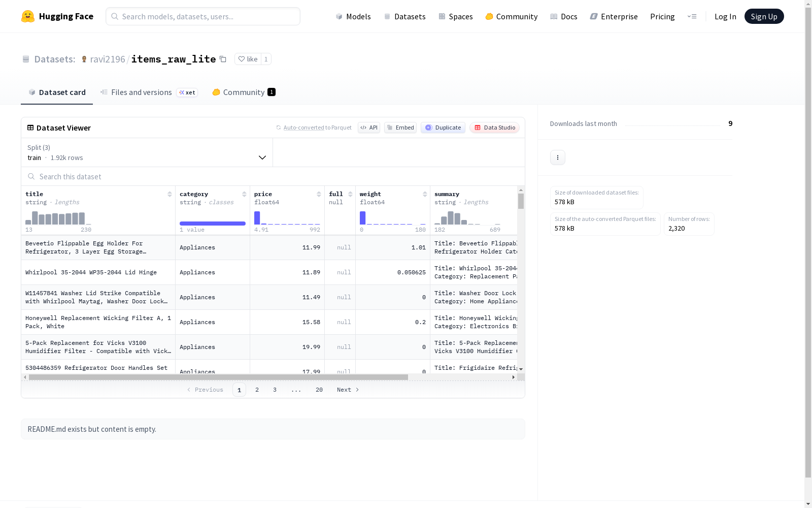The height and width of the screenshot is (508, 812).
Task: Jump to page 20 of the dataset
Action: (319, 390)
